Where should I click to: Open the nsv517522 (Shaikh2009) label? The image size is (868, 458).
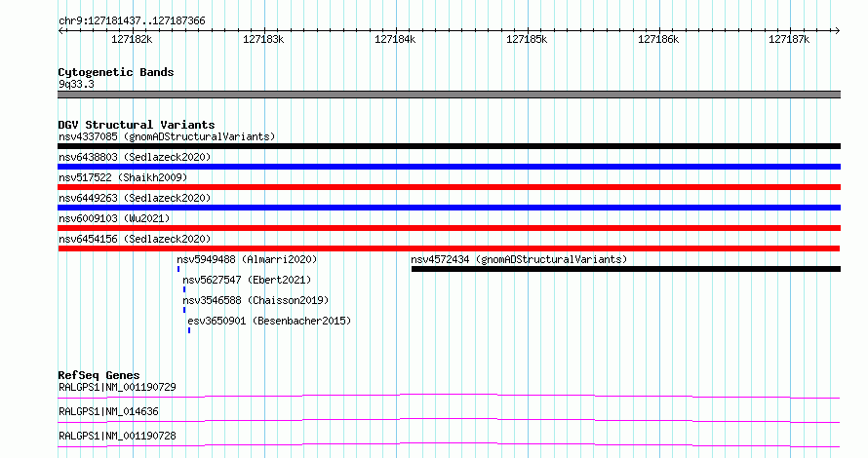point(123,177)
